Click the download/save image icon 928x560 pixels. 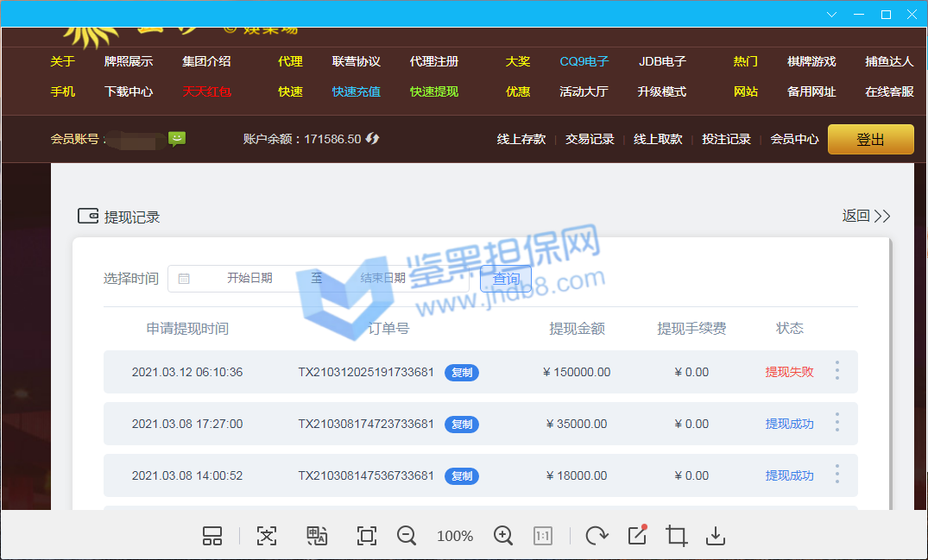(715, 536)
